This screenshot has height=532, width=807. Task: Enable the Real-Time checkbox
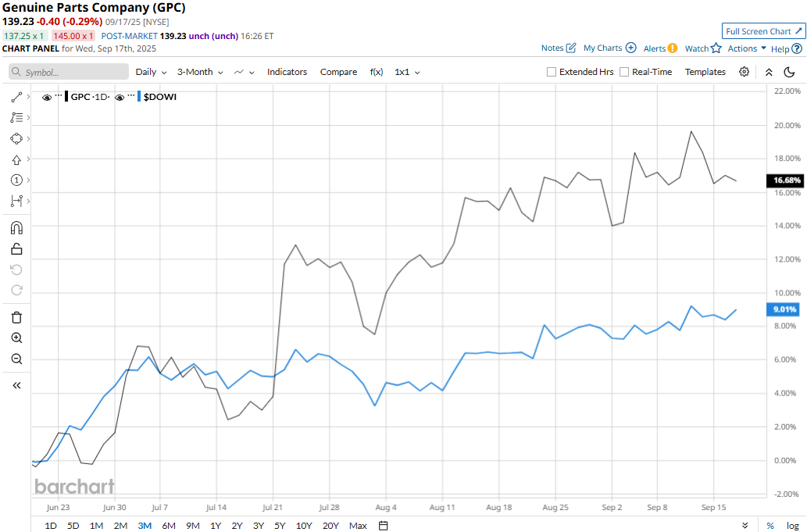tap(624, 72)
